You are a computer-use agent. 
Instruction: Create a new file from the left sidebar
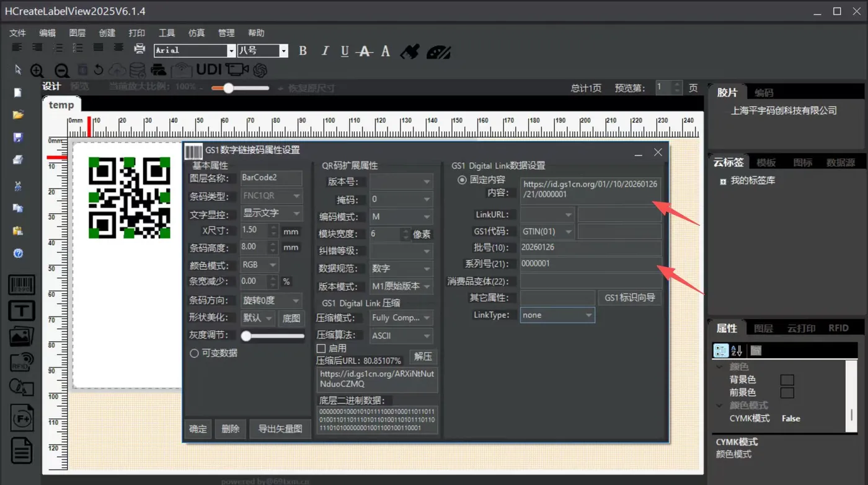(18, 93)
